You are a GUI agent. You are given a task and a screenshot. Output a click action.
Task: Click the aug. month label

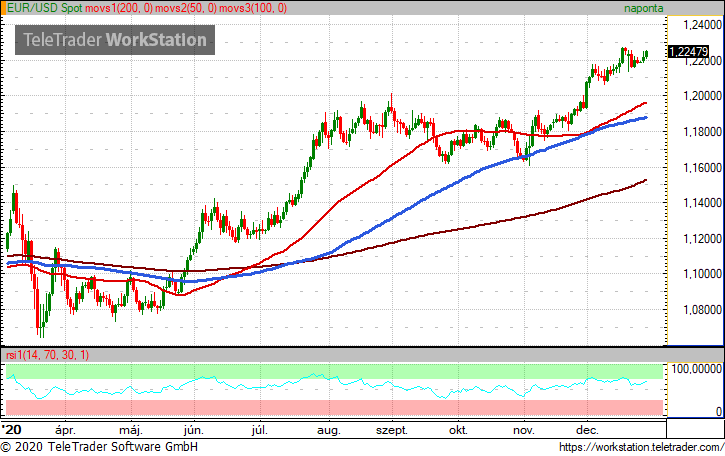click(329, 431)
